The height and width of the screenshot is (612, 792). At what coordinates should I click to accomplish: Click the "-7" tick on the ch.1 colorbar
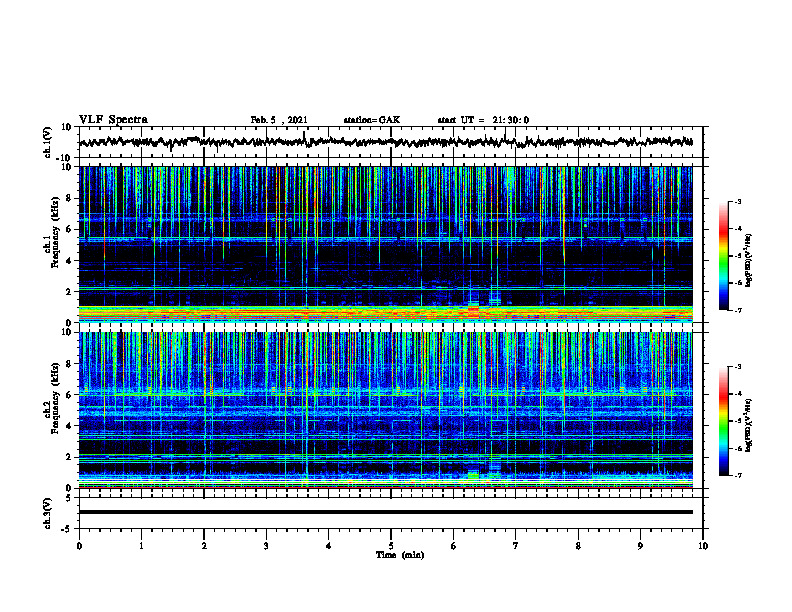pyautogui.click(x=738, y=310)
